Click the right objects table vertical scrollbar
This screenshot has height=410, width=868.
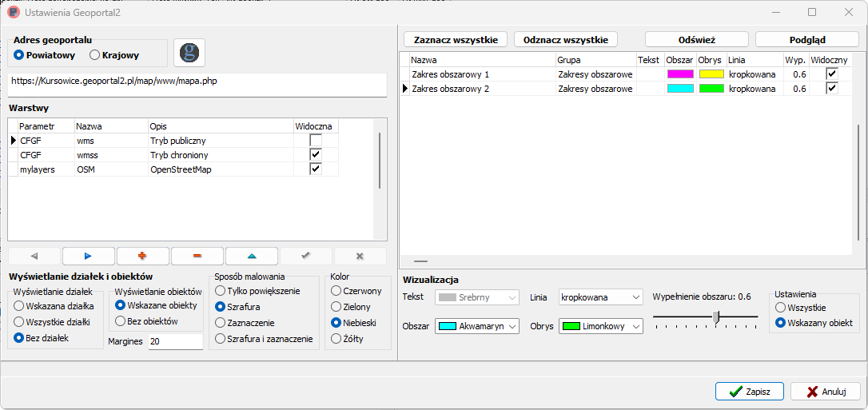pyautogui.click(x=858, y=182)
